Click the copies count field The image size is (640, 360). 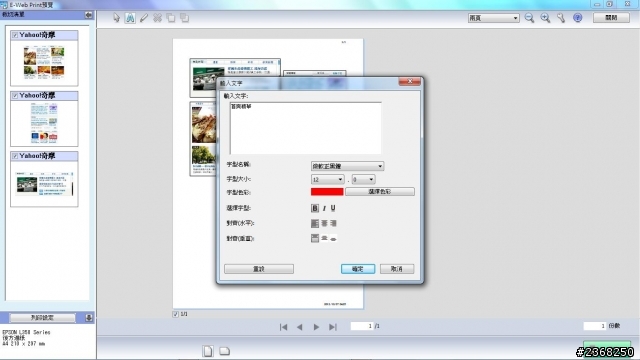click(x=595, y=326)
